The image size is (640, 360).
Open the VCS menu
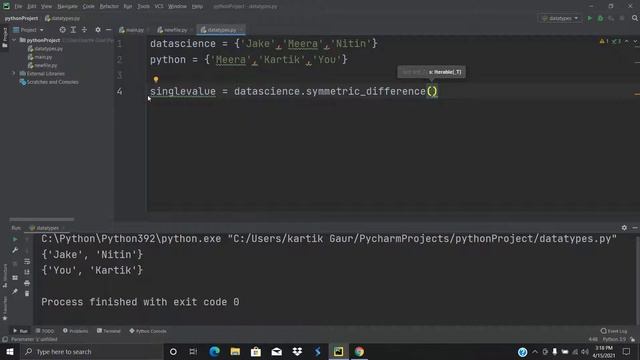(x=159, y=7)
